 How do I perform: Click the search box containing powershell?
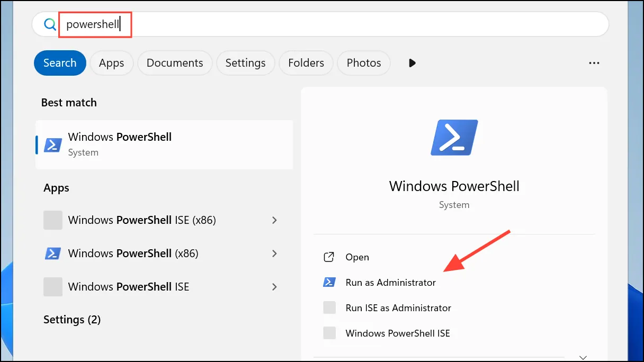(320, 24)
